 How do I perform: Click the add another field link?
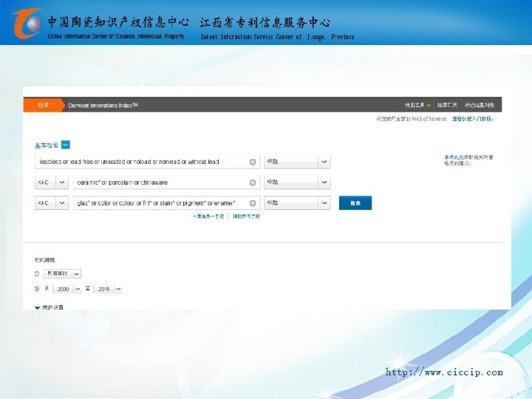(208, 216)
